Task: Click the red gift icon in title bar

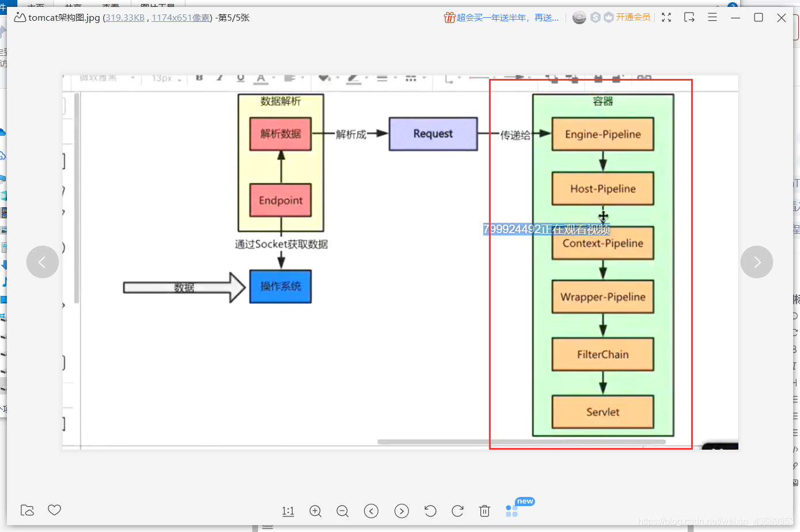Action: point(449,17)
